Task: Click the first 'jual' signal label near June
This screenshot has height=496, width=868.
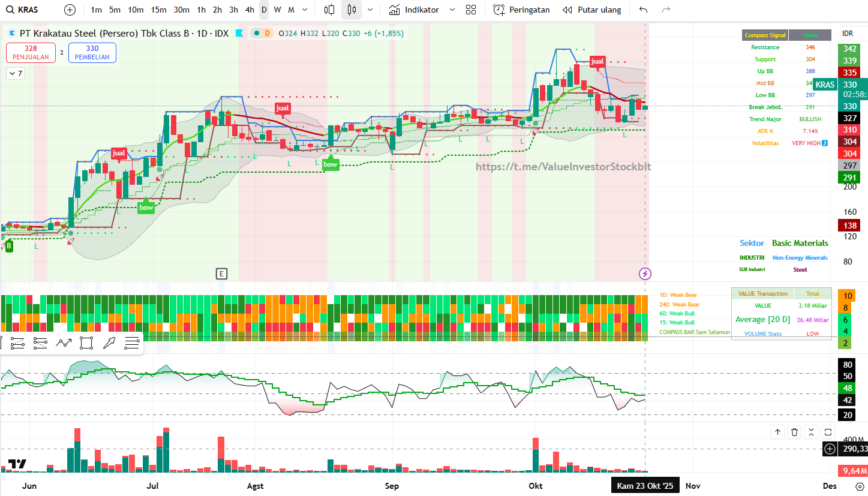Action: point(119,154)
